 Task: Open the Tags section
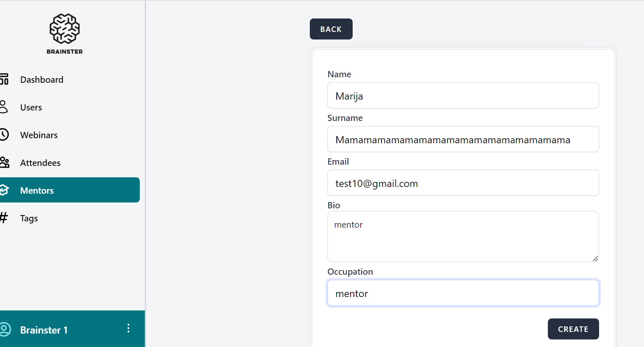point(29,218)
